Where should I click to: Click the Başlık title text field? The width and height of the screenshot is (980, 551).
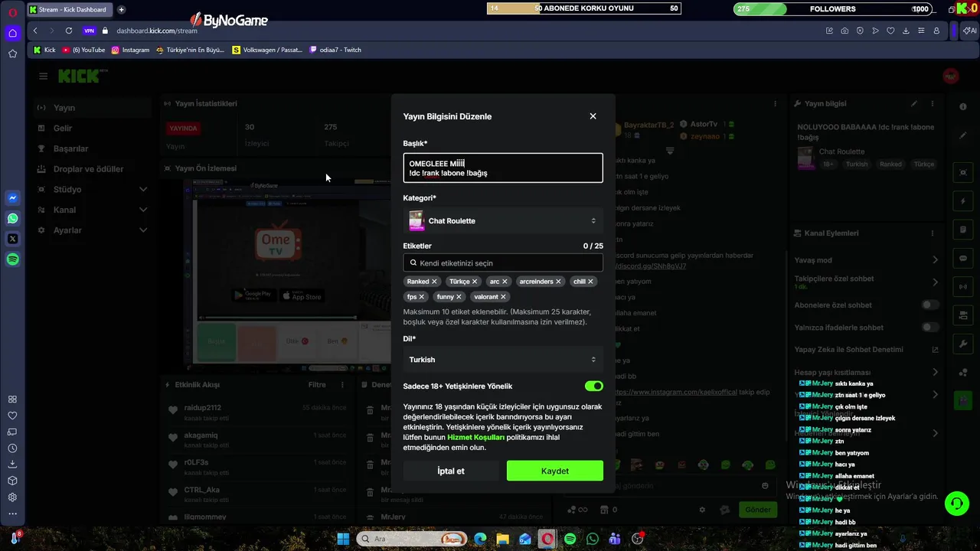[x=503, y=168]
